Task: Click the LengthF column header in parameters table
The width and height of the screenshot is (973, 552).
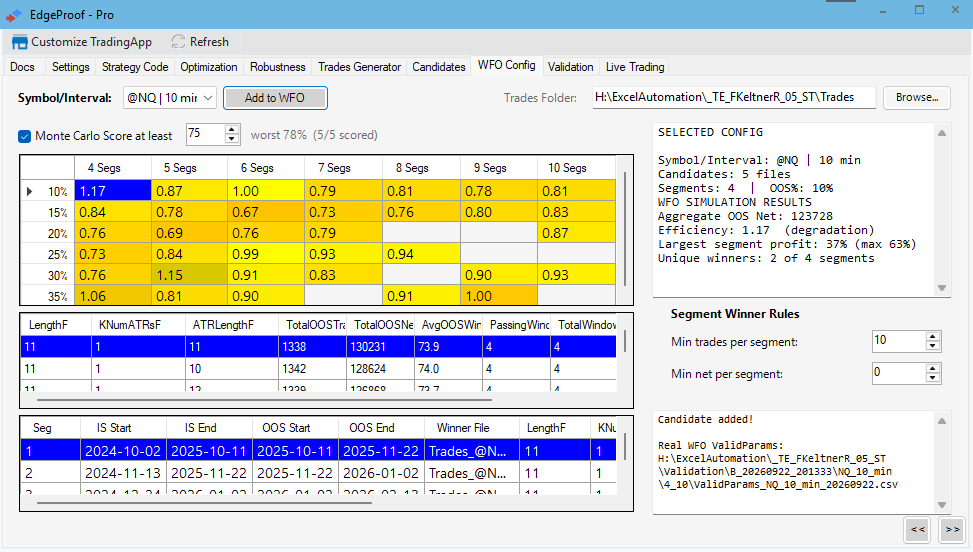Action: (x=56, y=325)
